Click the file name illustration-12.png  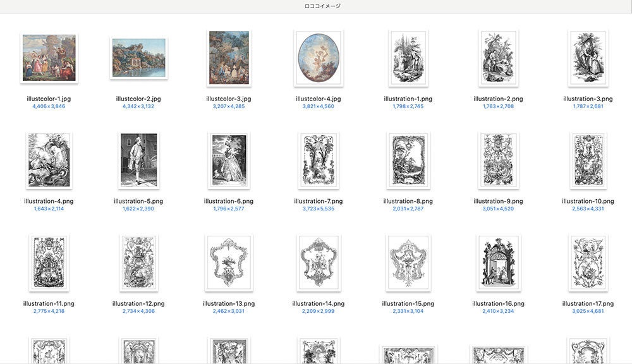click(138, 303)
